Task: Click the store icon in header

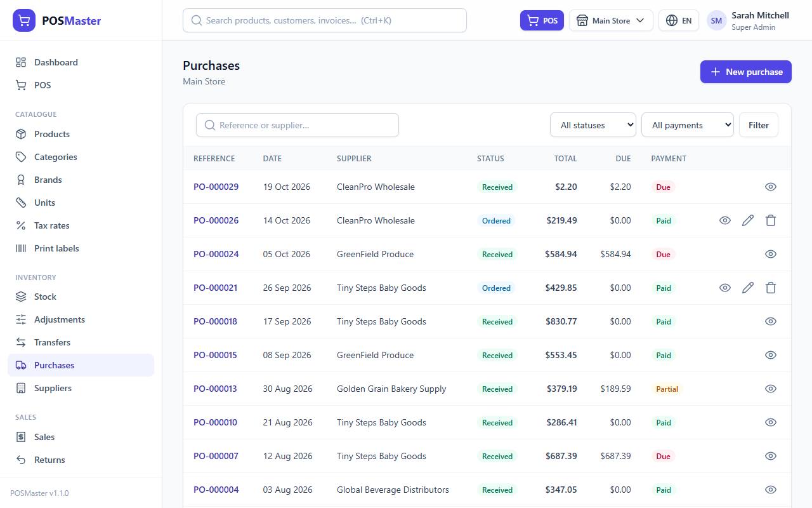Action: pos(582,20)
